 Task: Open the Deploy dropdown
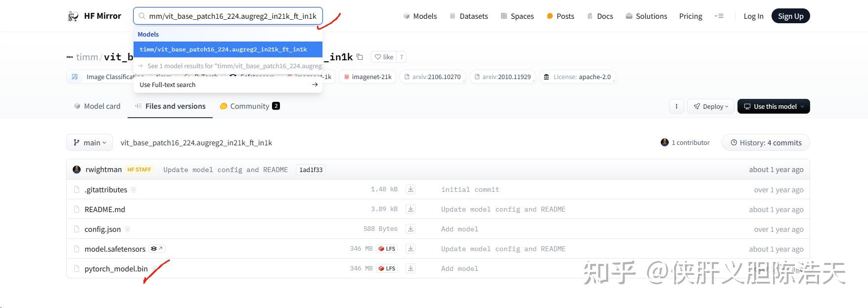711,106
